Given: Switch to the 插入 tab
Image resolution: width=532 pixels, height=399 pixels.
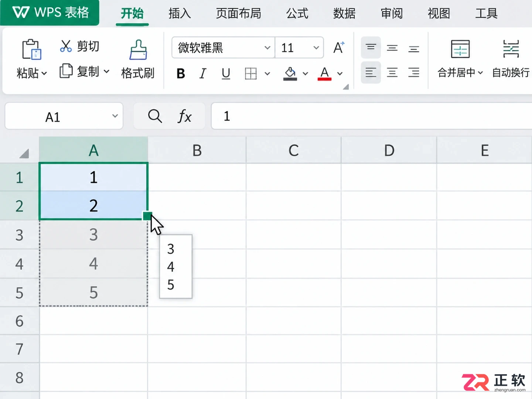Looking at the screenshot, I should [180, 13].
